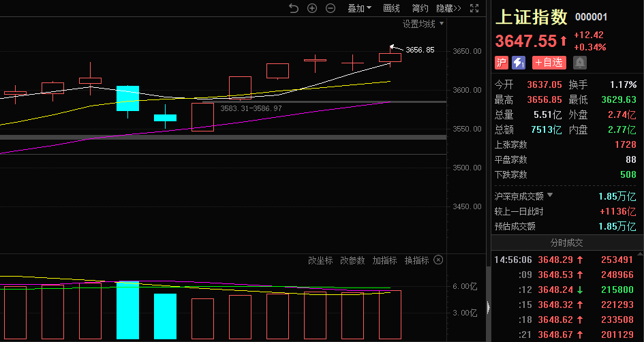Viewport: 644px width, 342px height.
Task: Zoom out the chart with minus icon
Action: pyautogui.click(x=331, y=8)
